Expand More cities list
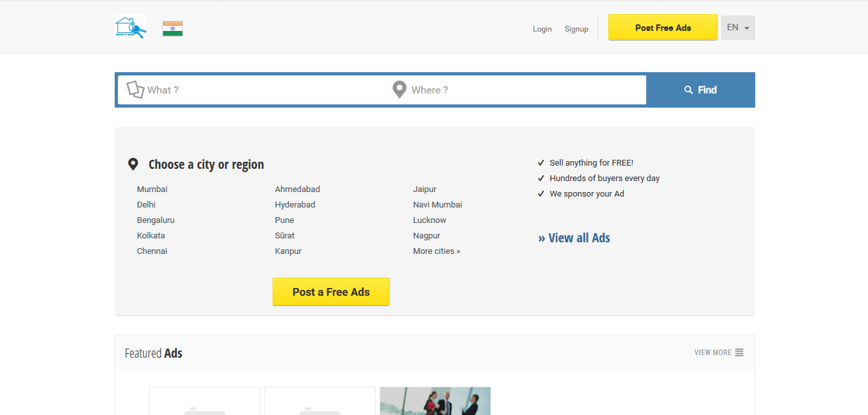The height and width of the screenshot is (415, 868). pyautogui.click(x=436, y=251)
